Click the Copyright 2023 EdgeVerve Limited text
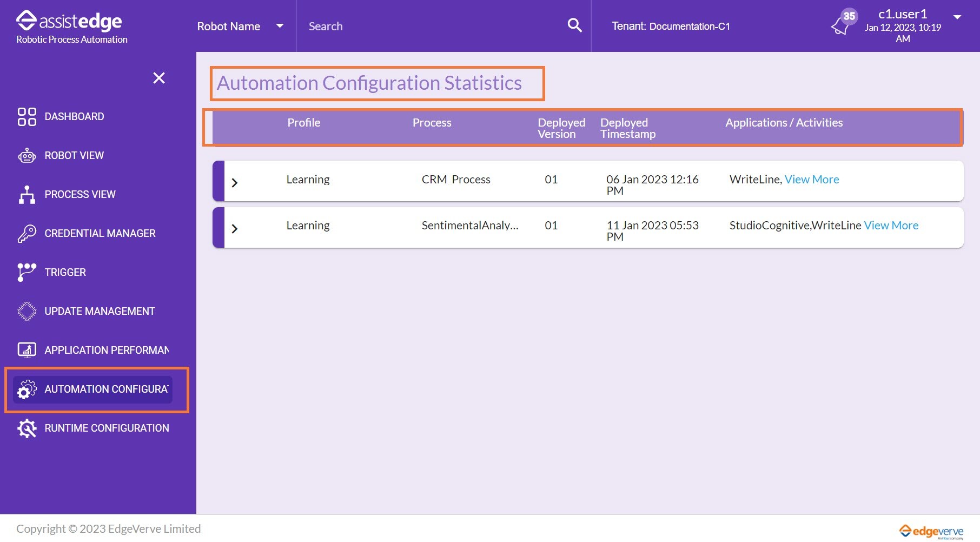 click(x=108, y=529)
